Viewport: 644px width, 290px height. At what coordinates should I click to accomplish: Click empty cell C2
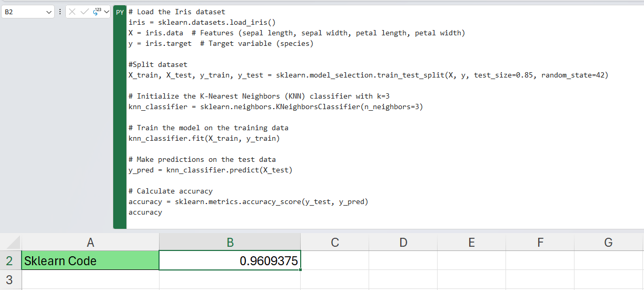pyautogui.click(x=335, y=260)
